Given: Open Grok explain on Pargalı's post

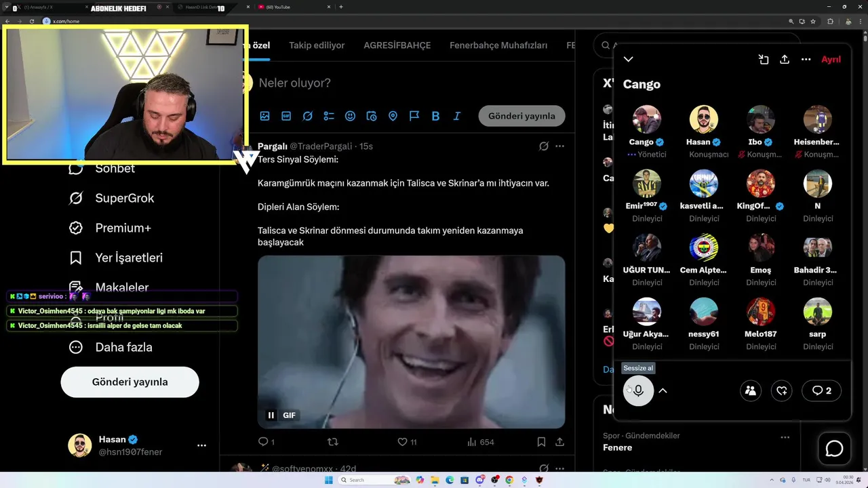Looking at the screenshot, I should 544,146.
